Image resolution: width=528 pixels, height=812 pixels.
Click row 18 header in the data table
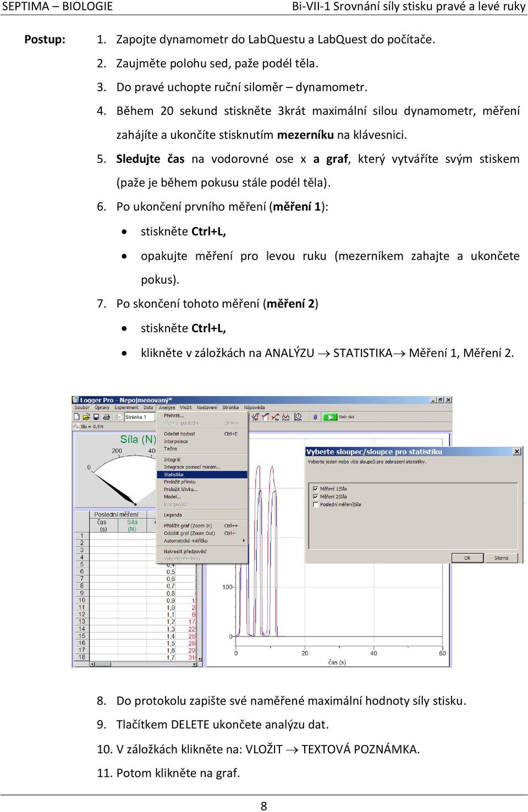[x=81, y=657]
